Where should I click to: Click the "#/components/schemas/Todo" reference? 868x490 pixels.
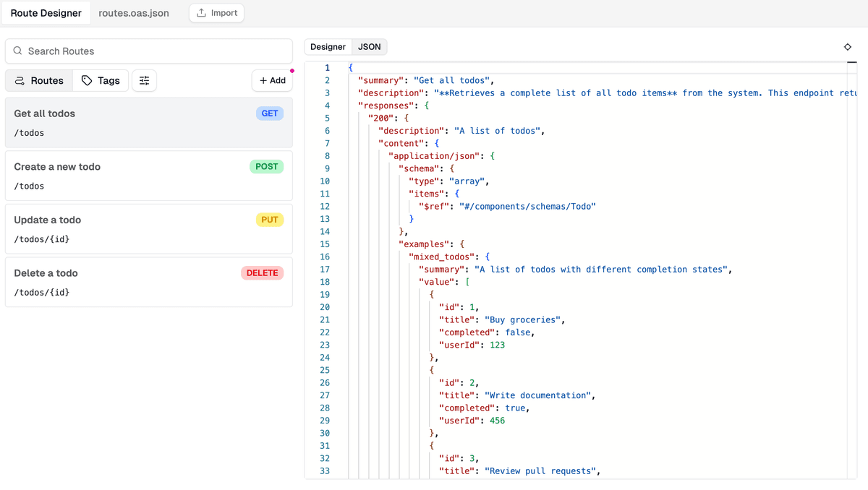[527, 207]
